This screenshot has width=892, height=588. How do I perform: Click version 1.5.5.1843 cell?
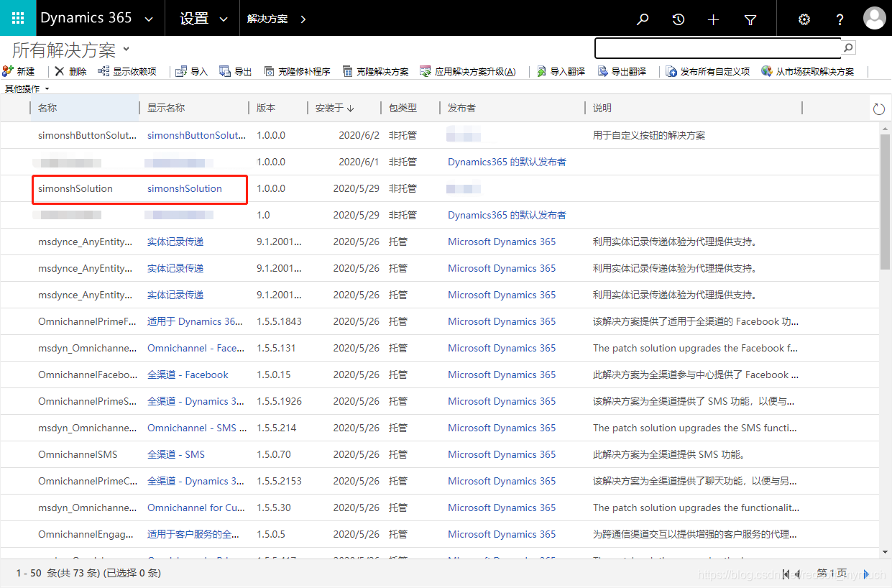click(x=279, y=321)
